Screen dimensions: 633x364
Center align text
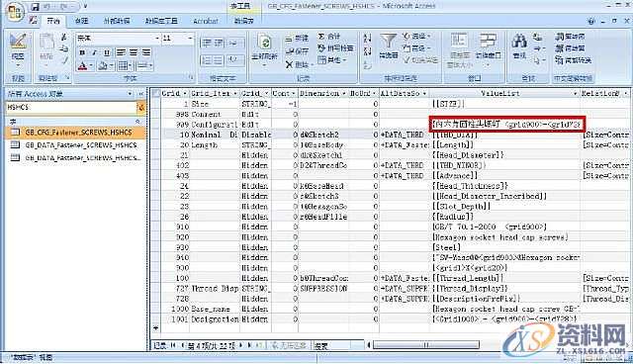[x=134, y=52]
